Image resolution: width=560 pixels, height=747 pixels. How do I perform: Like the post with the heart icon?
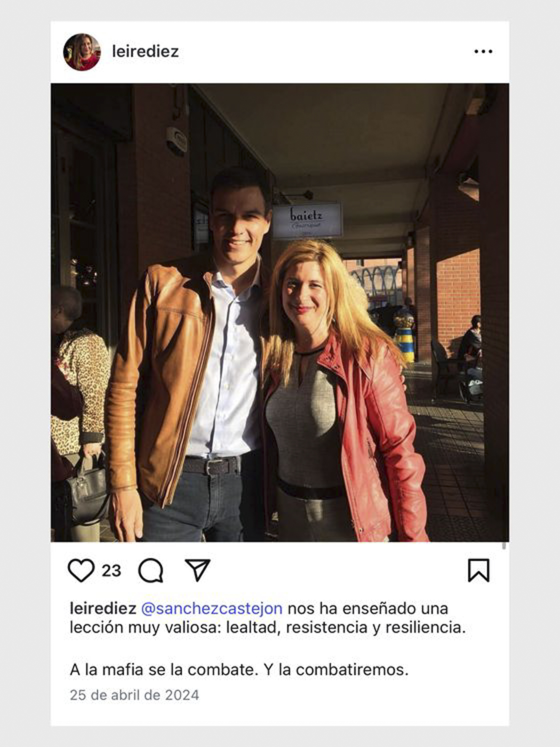tap(81, 571)
